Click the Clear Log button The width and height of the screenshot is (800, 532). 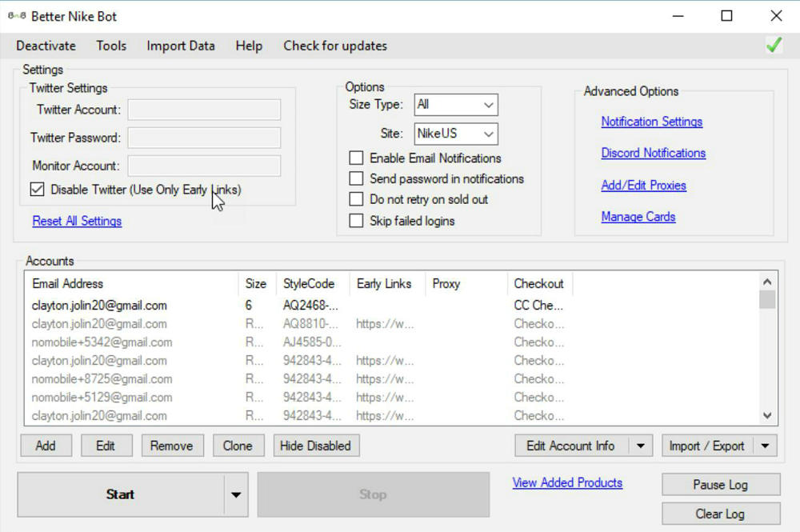click(x=721, y=514)
